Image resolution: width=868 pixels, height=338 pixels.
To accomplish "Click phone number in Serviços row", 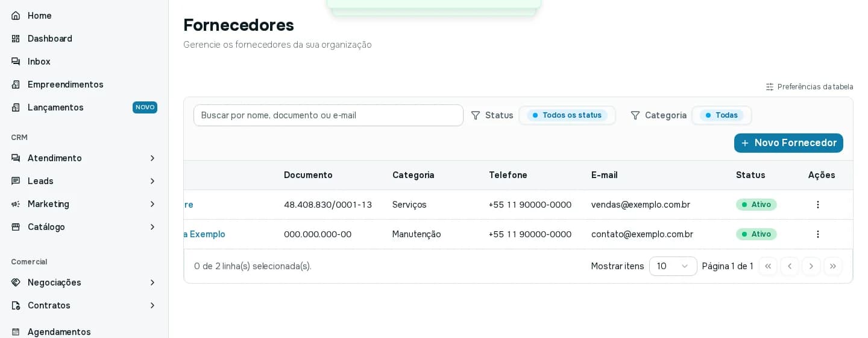I will click(530, 205).
